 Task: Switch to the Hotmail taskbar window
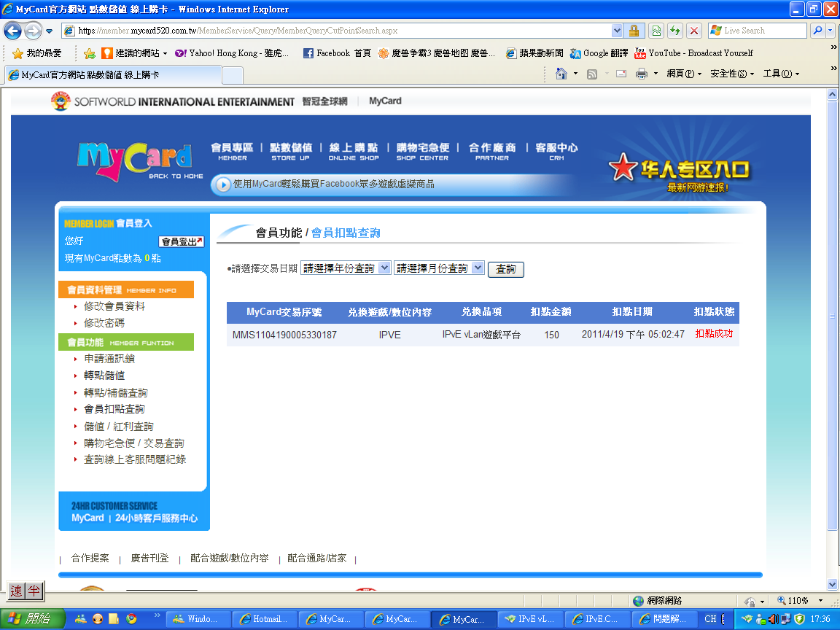point(263,619)
